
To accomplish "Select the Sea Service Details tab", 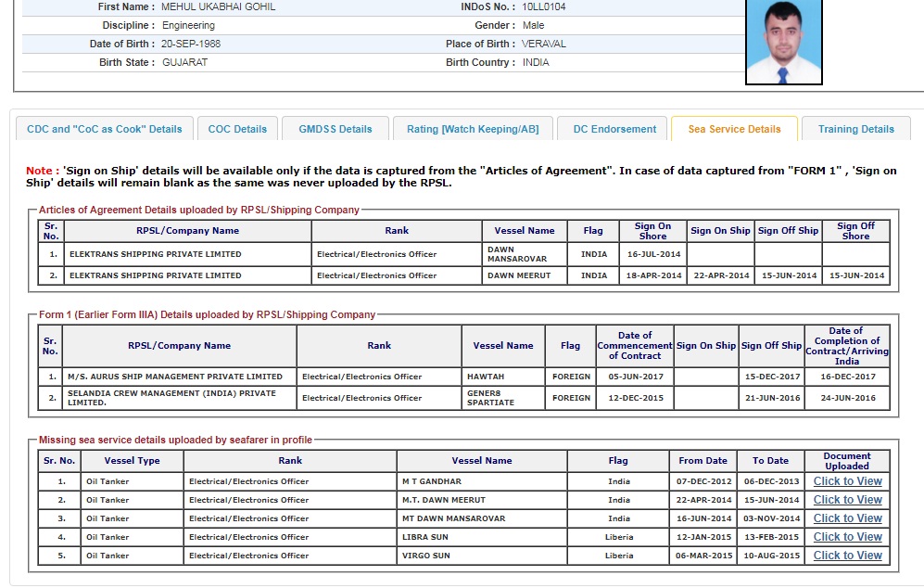I will pyautogui.click(x=734, y=129).
